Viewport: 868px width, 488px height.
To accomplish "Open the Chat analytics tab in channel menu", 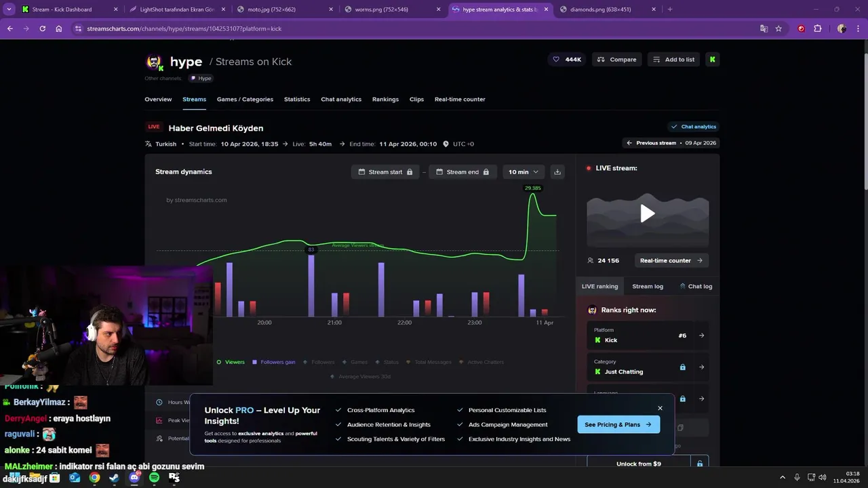I will pyautogui.click(x=341, y=99).
